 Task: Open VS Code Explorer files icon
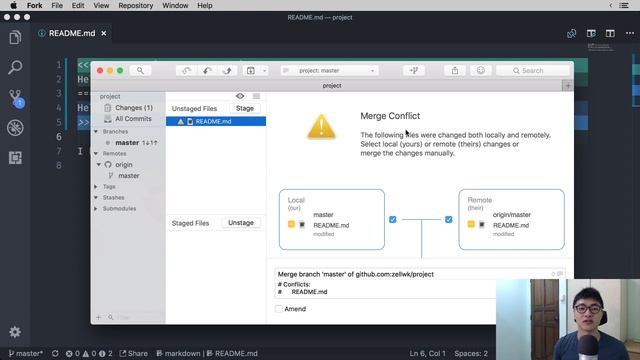click(15, 38)
